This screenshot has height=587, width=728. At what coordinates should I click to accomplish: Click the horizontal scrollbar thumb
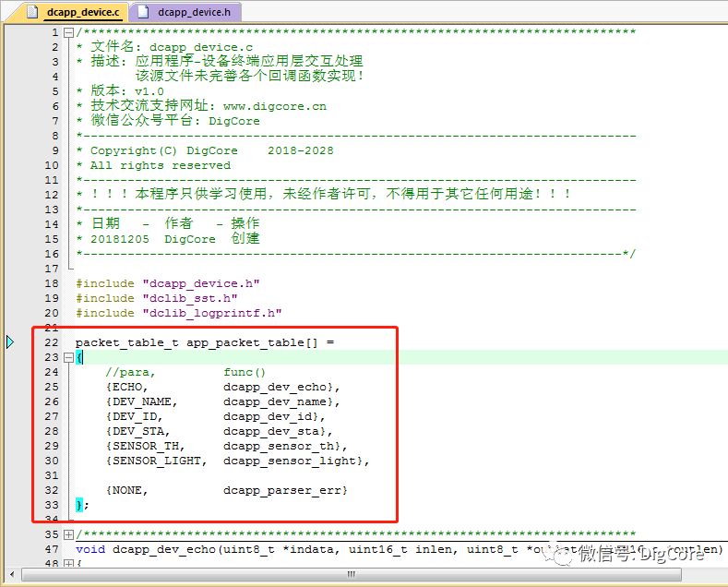352,574
